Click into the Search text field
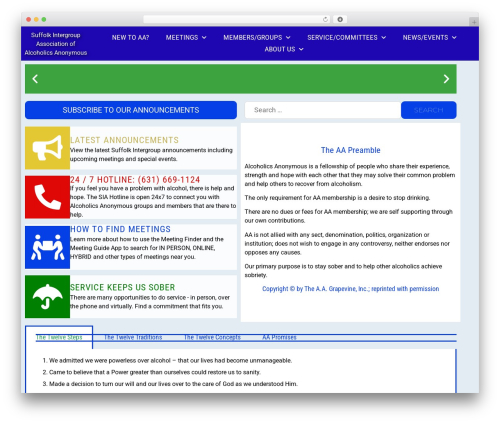 [x=323, y=110]
